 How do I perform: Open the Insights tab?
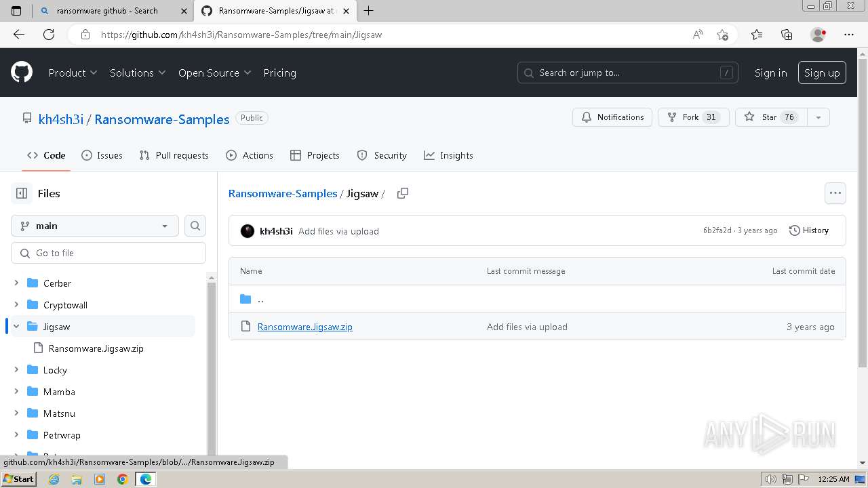click(448, 155)
